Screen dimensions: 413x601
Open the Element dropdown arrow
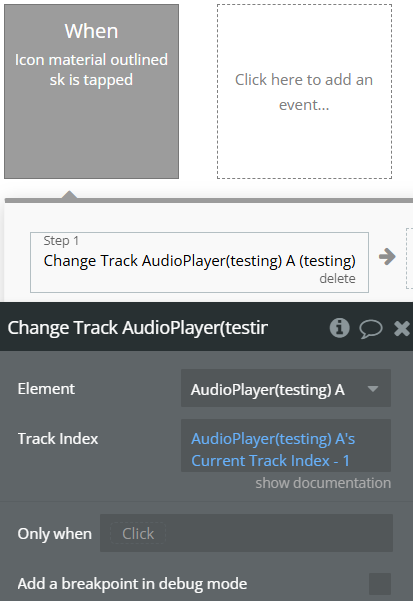click(373, 389)
